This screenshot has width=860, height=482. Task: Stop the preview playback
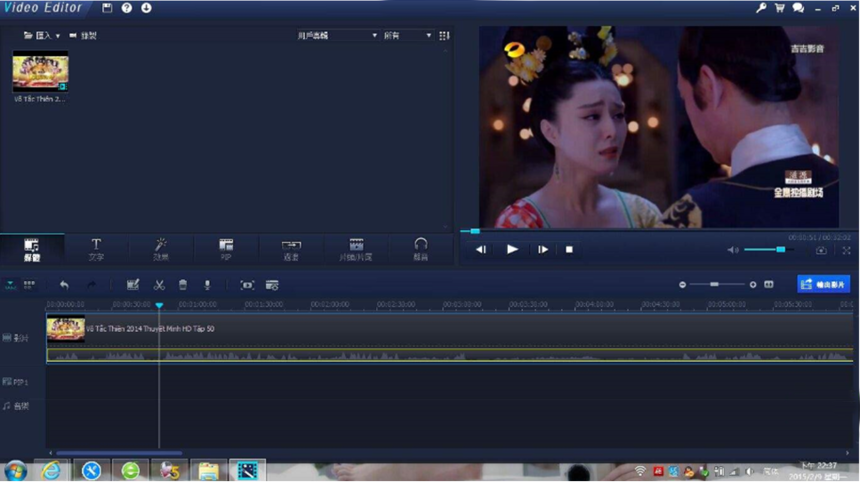[569, 249]
